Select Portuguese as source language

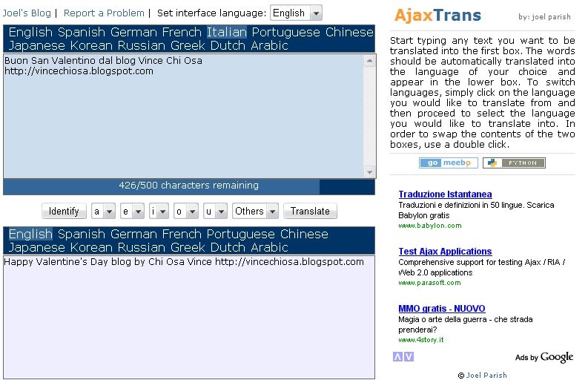[x=285, y=33]
